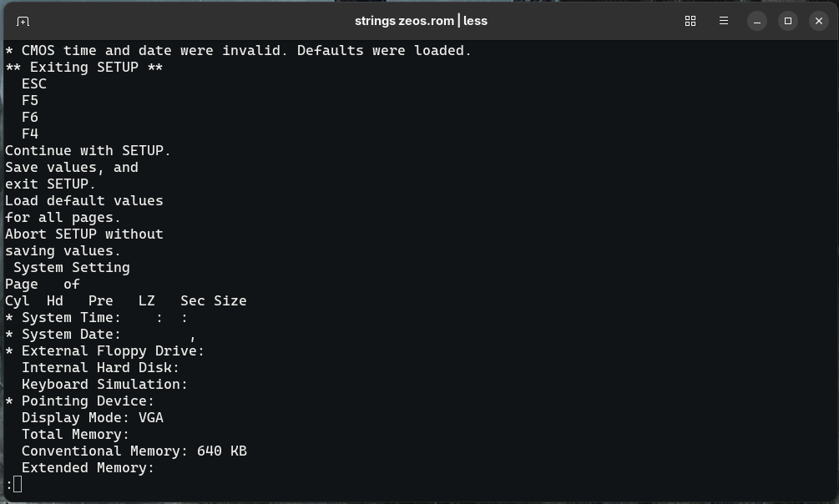839x504 pixels.
Task: Open a new terminal tab
Action: tap(23, 22)
